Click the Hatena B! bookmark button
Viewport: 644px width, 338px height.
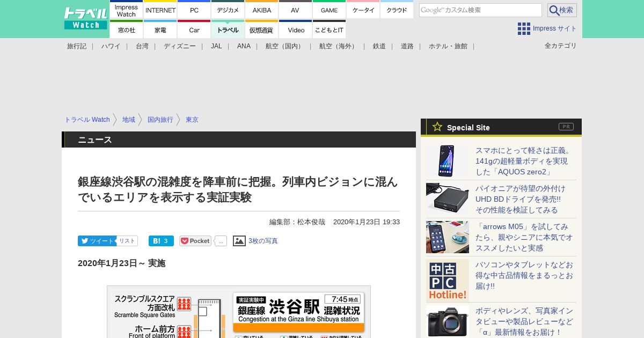tap(161, 241)
